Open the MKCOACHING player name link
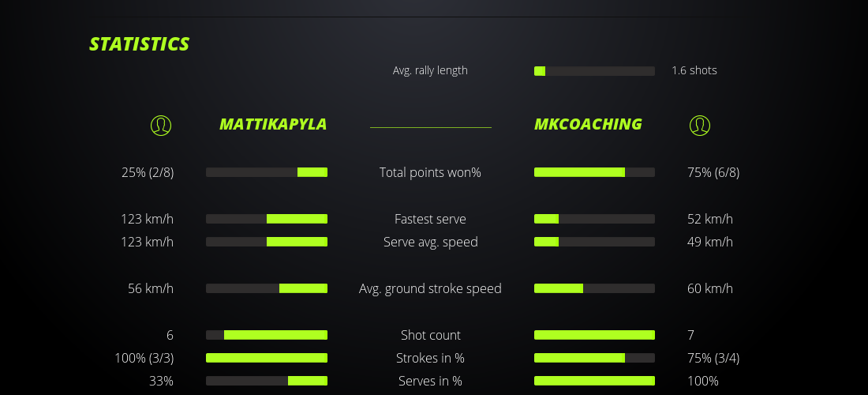This screenshot has width=868, height=395. pos(588,124)
